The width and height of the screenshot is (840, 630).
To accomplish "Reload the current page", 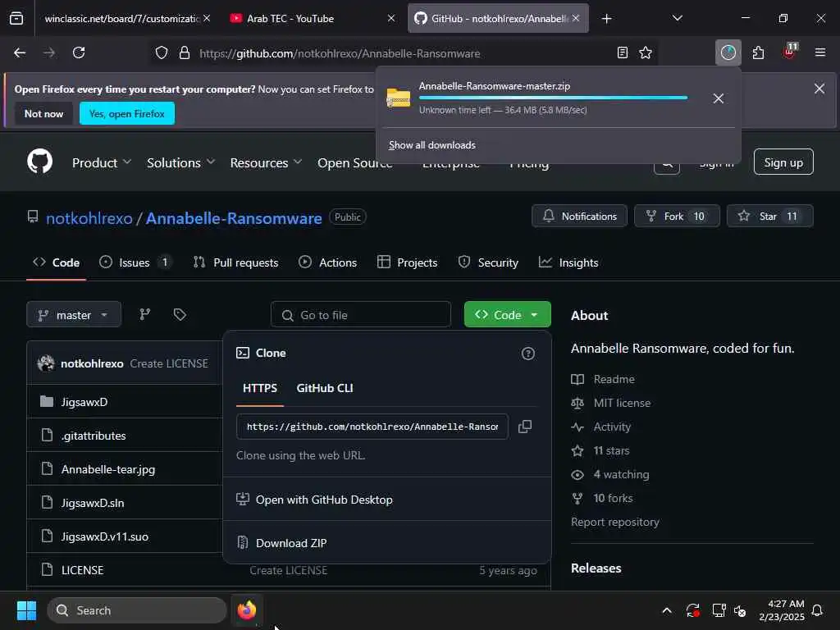I will point(79,52).
